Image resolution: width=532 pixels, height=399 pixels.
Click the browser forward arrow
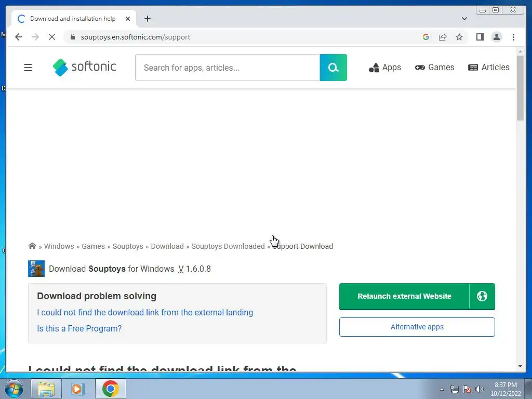(35, 37)
